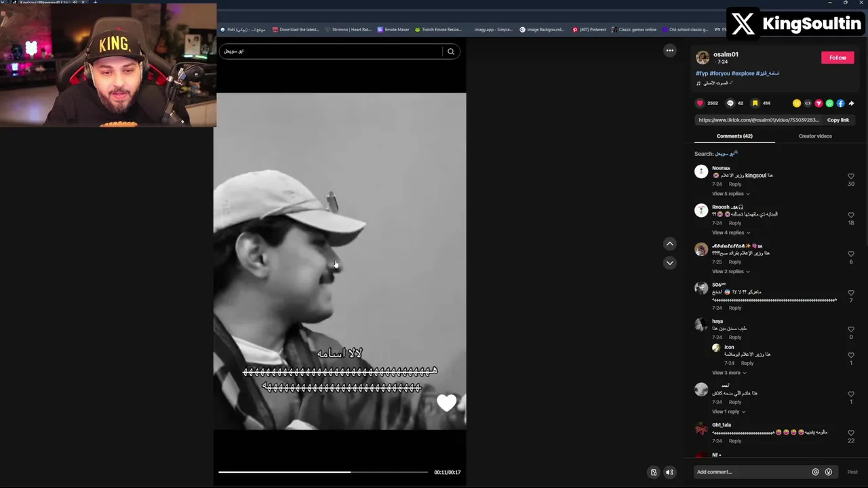This screenshot has height=488, width=868.
Task: Open the #foryou hashtag
Action: 719,73
